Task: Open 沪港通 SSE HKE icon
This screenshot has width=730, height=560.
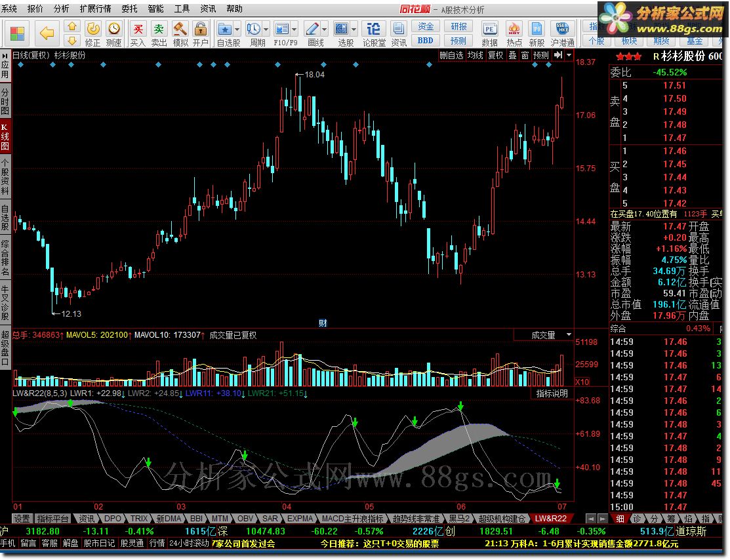Action: [562, 29]
